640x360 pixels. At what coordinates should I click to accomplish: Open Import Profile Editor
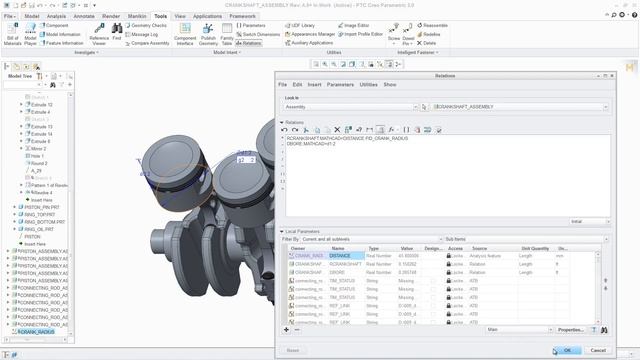point(360,34)
